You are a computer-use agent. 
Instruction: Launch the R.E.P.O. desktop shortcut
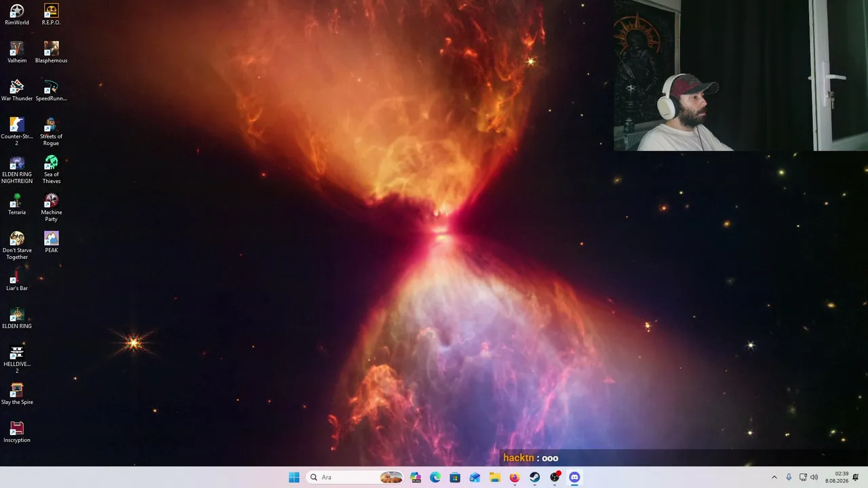pos(52,15)
